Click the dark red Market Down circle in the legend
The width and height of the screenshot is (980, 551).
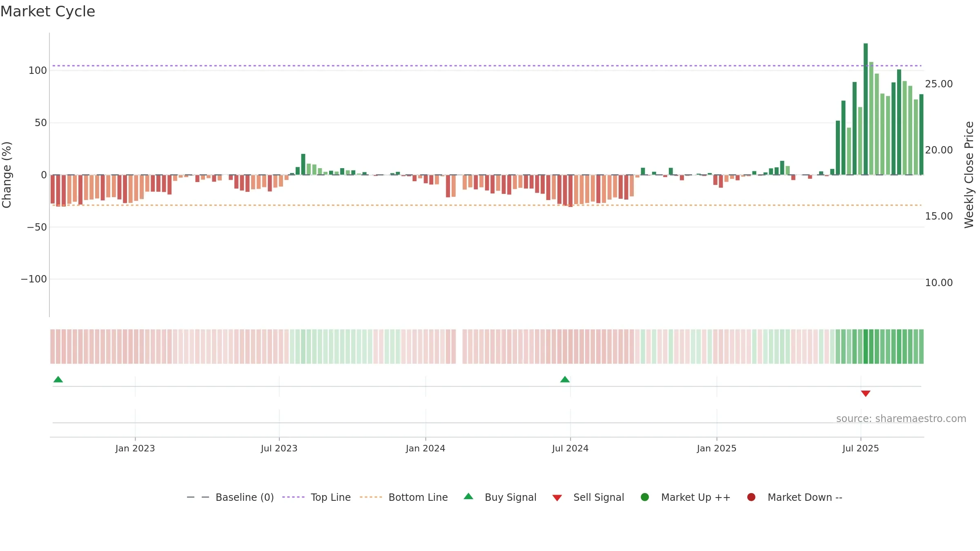coord(751,497)
